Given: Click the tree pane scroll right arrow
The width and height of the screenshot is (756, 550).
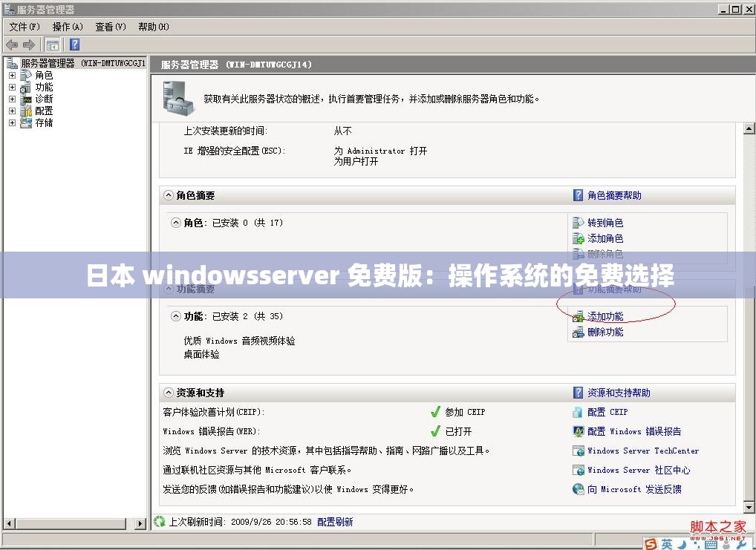Looking at the screenshot, I should click(x=140, y=523).
